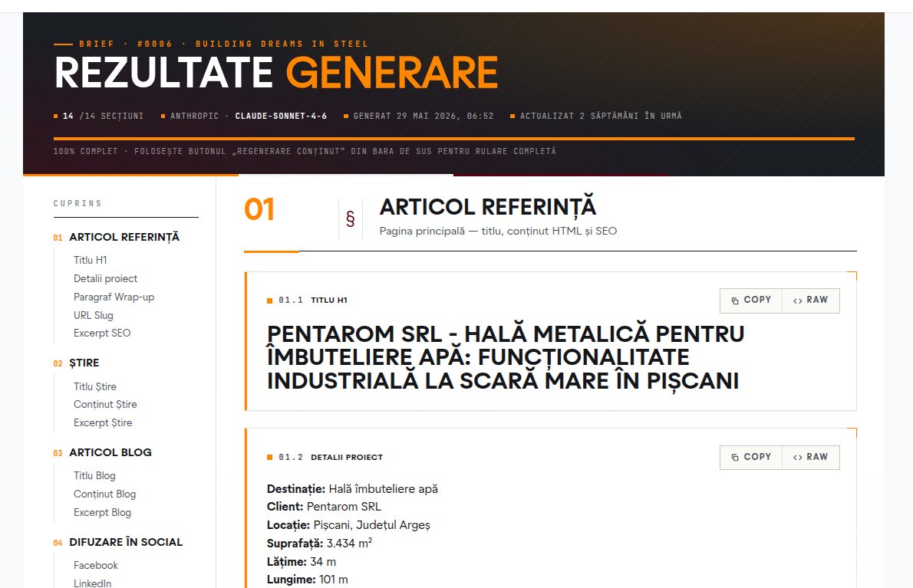Viewport: 913px width, 588px height.
Task: View raw source of Detalii Proiect section
Action: (x=810, y=457)
